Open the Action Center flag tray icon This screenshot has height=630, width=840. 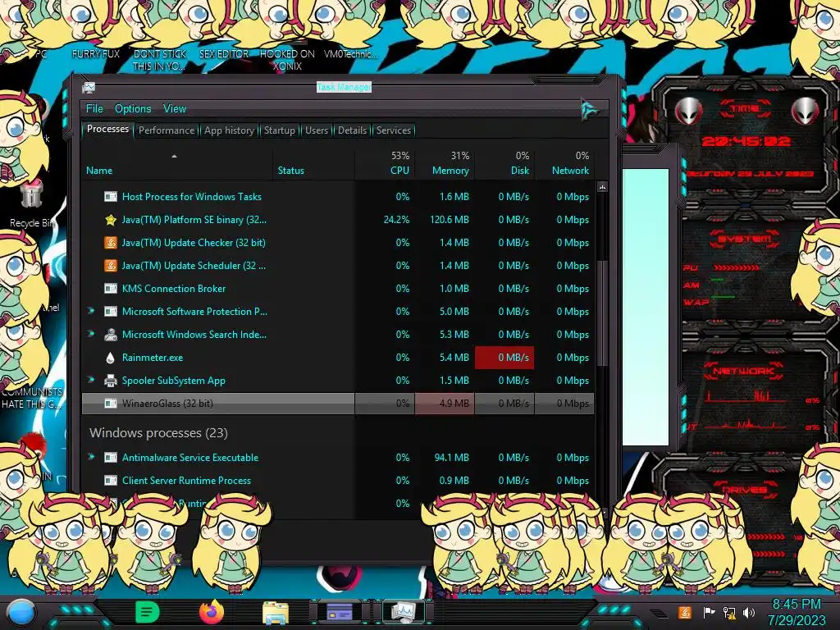[709, 612]
